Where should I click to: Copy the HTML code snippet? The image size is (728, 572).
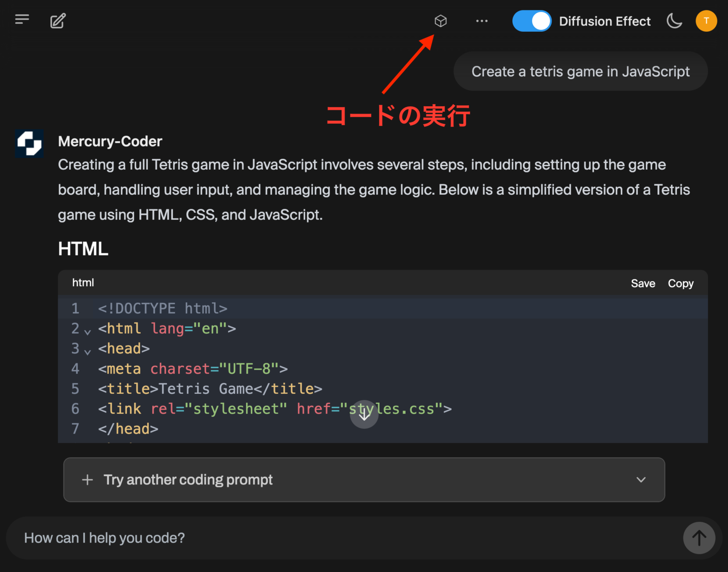pyautogui.click(x=681, y=283)
